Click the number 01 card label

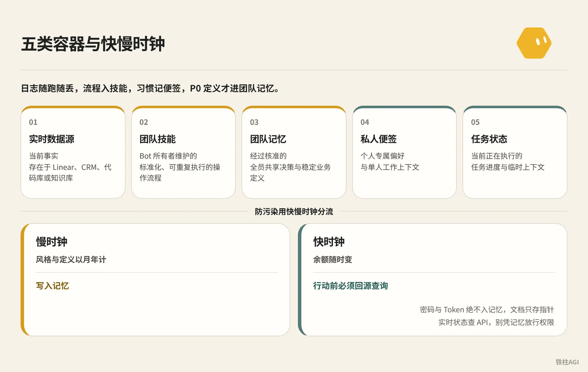pyautogui.click(x=33, y=122)
